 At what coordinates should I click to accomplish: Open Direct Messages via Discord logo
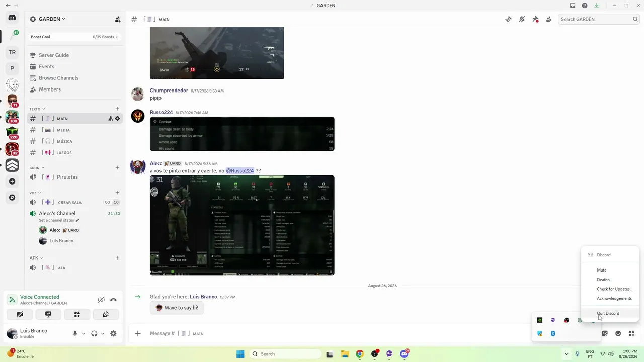tap(12, 18)
